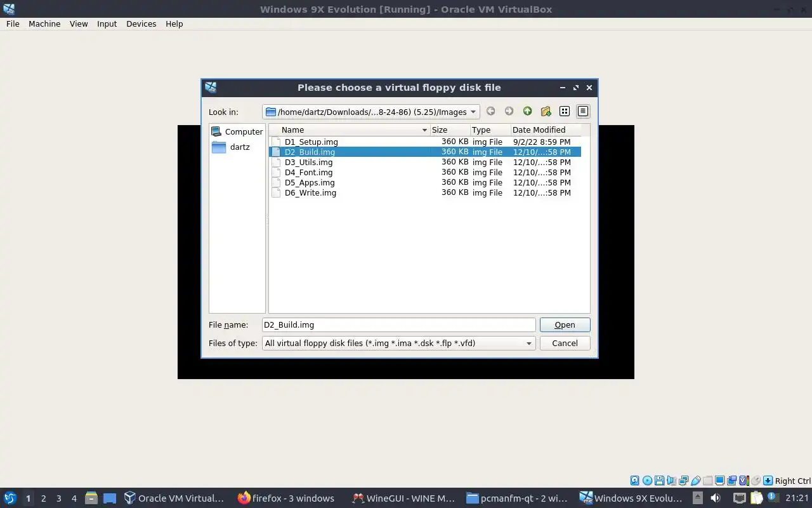This screenshot has width=812, height=508.
Task: Select D3_Utils.img file
Action: point(308,162)
